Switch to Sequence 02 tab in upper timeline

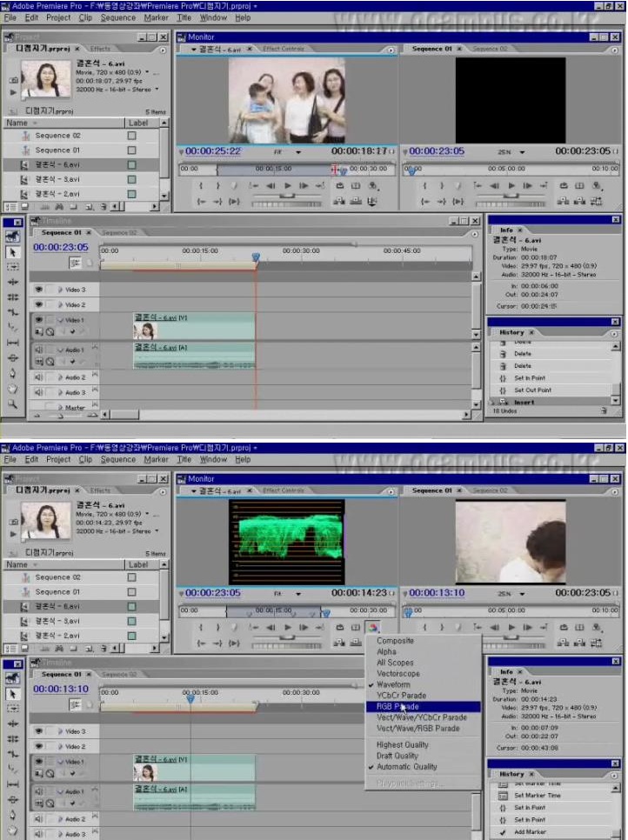(x=119, y=233)
